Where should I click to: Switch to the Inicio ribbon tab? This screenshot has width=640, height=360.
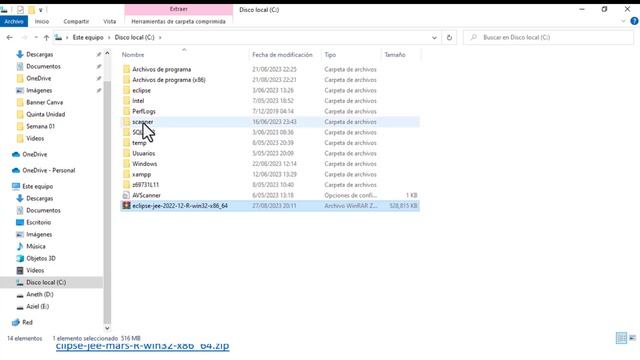[42, 21]
